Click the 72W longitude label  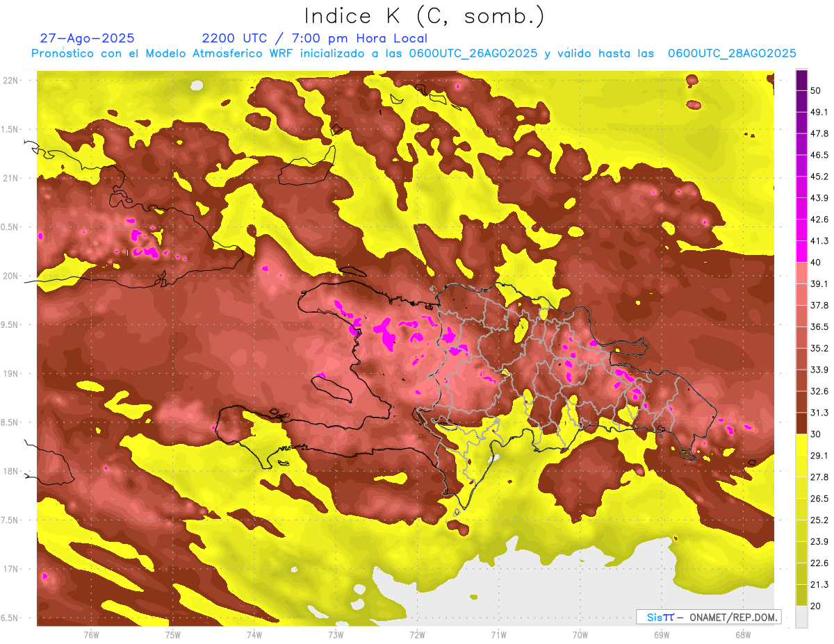click(417, 634)
